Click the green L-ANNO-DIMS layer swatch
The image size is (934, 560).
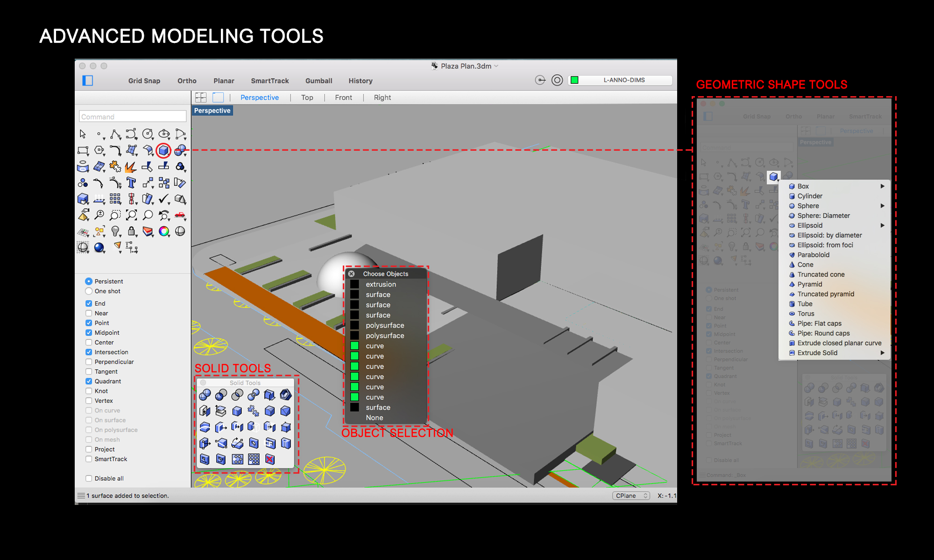574,80
